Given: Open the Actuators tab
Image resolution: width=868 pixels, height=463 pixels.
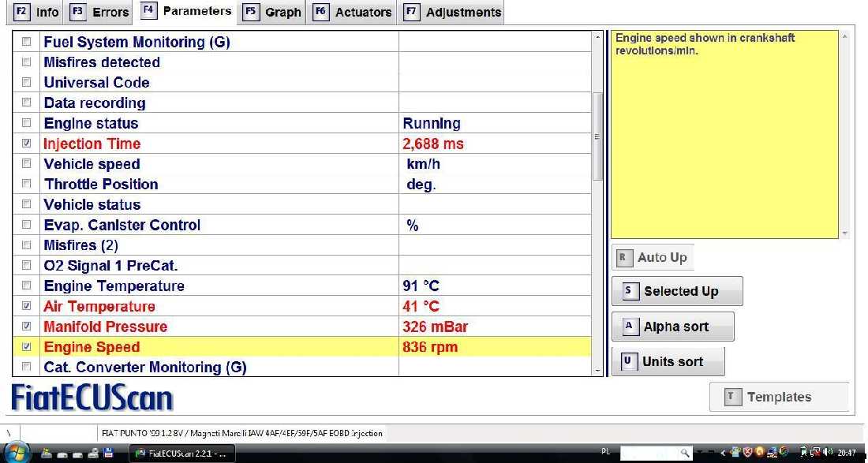Looking at the screenshot, I should tap(353, 12).
